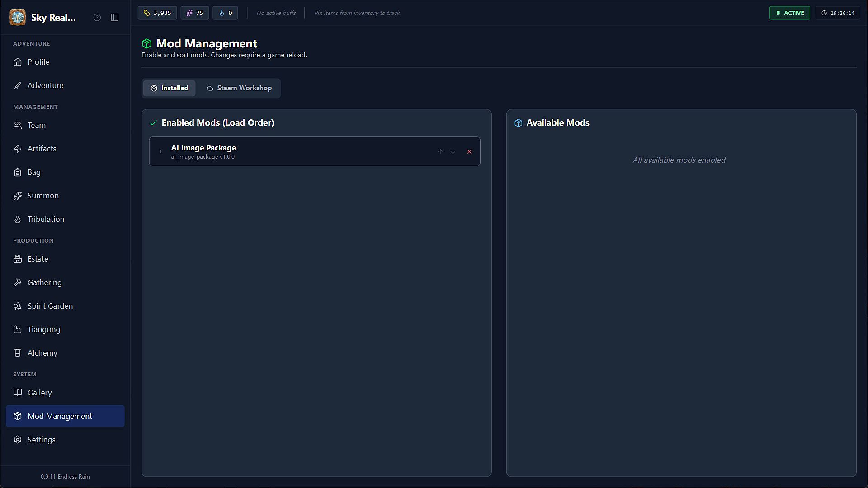Open Settings from the sidebar

41,440
